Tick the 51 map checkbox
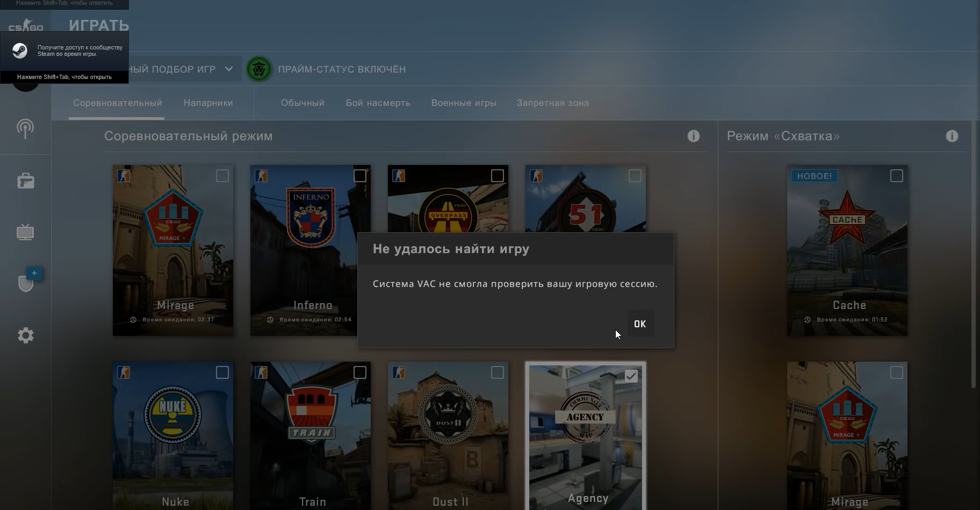 tap(635, 176)
